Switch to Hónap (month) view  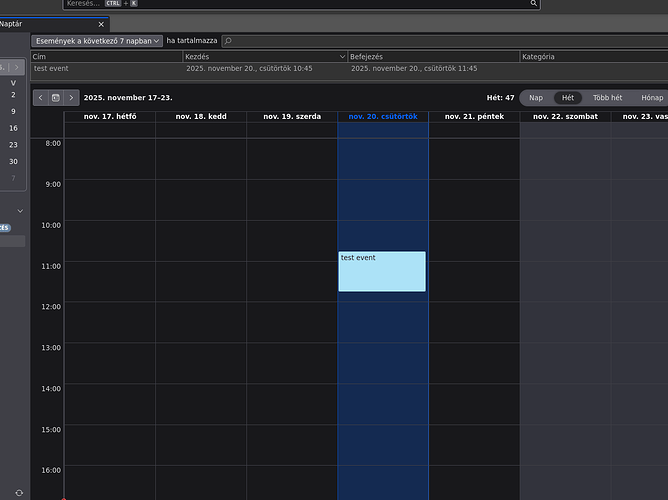coord(652,98)
